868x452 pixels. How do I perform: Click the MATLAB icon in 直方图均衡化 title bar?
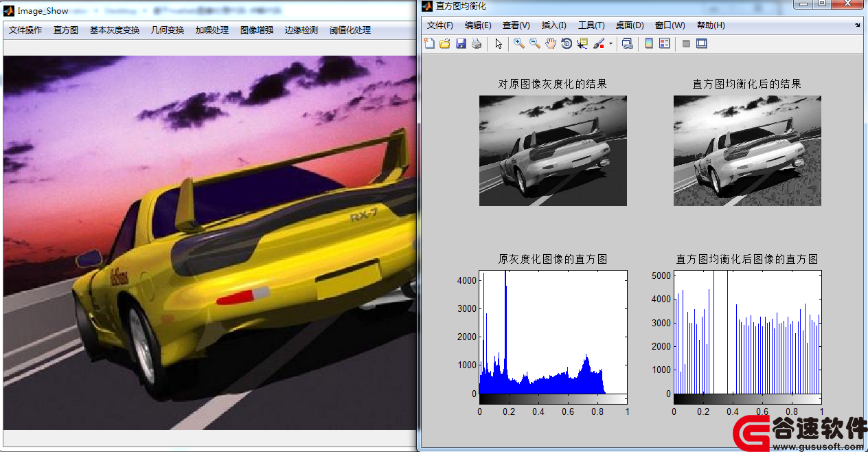click(x=427, y=5)
